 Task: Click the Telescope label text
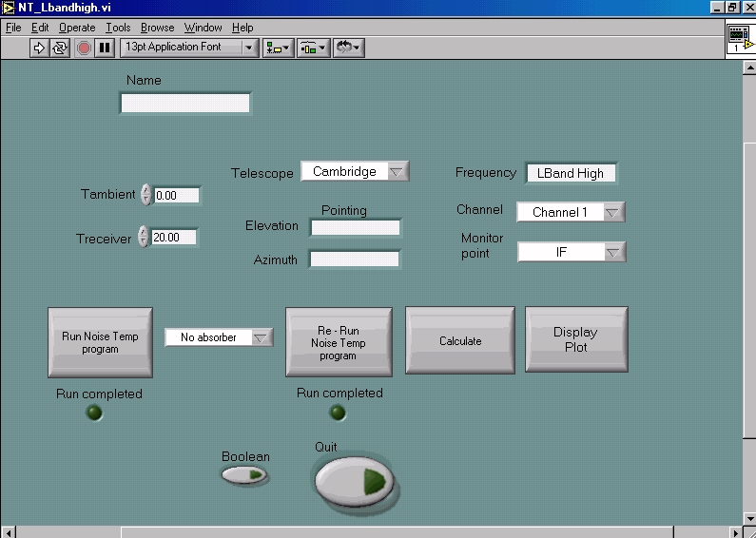pyautogui.click(x=262, y=173)
